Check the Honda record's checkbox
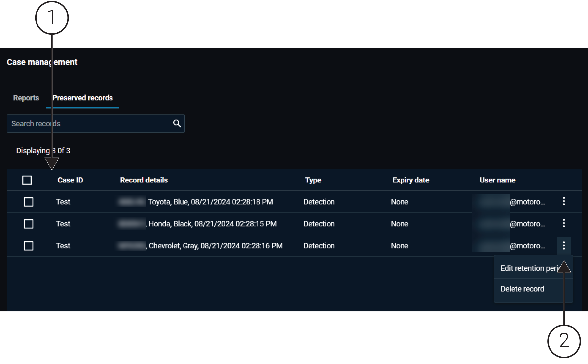The image size is (588, 364). [29, 224]
